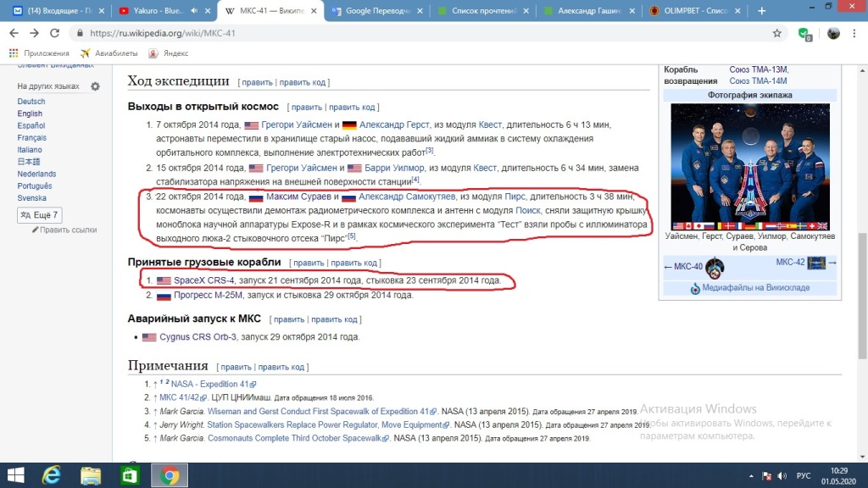Viewport: 868px width, 488px height.
Task: Edit the Ход экспедиции section via править
Action: (x=257, y=82)
